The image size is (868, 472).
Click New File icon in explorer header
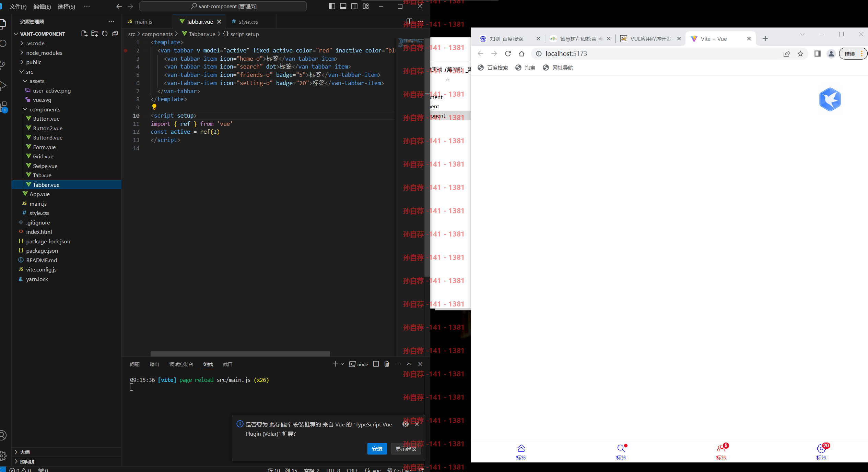pyautogui.click(x=84, y=34)
